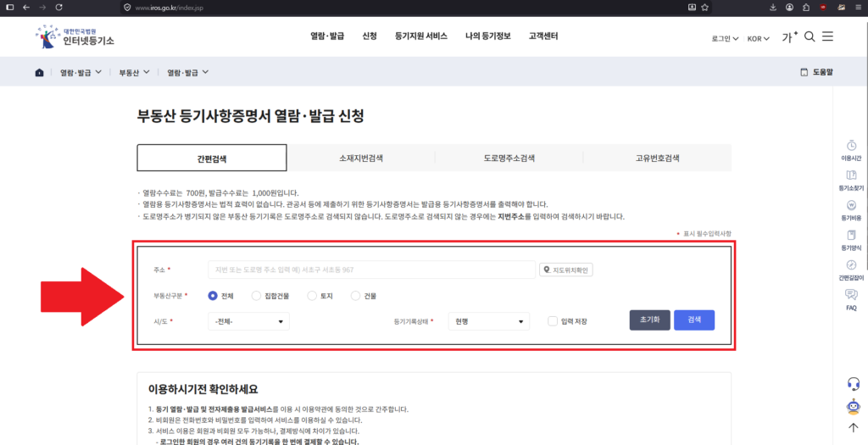The image size is (868, 445).
Task: Click shield site security icon
Action: 127,8
